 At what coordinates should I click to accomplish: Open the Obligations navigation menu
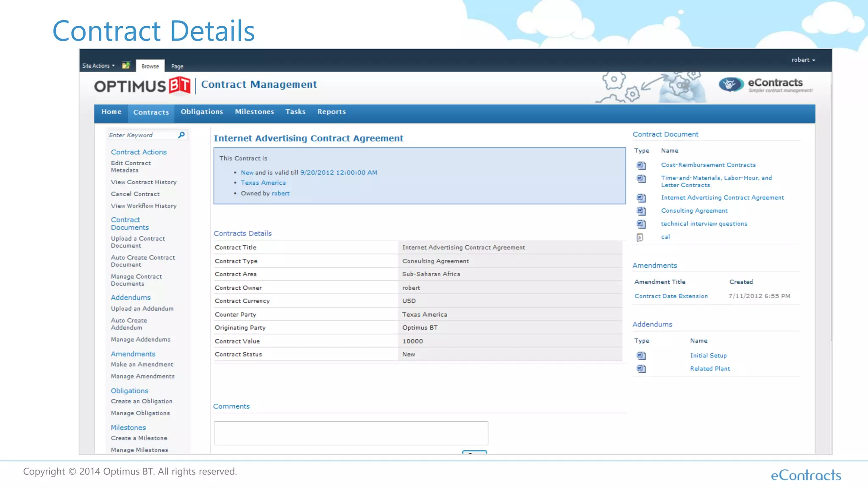tap(202, 112)
